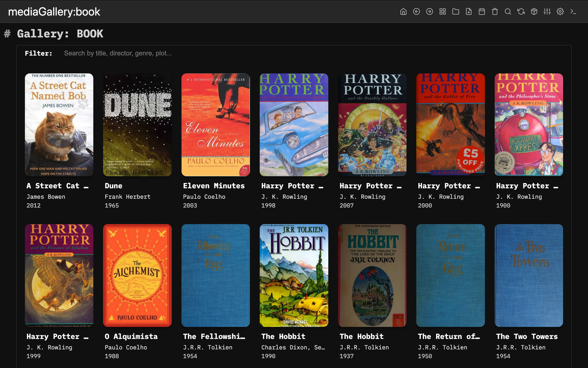The height and width of the screenshot is (368, 588).
Task: Open the Dune book cover
Action: [137, 125]
